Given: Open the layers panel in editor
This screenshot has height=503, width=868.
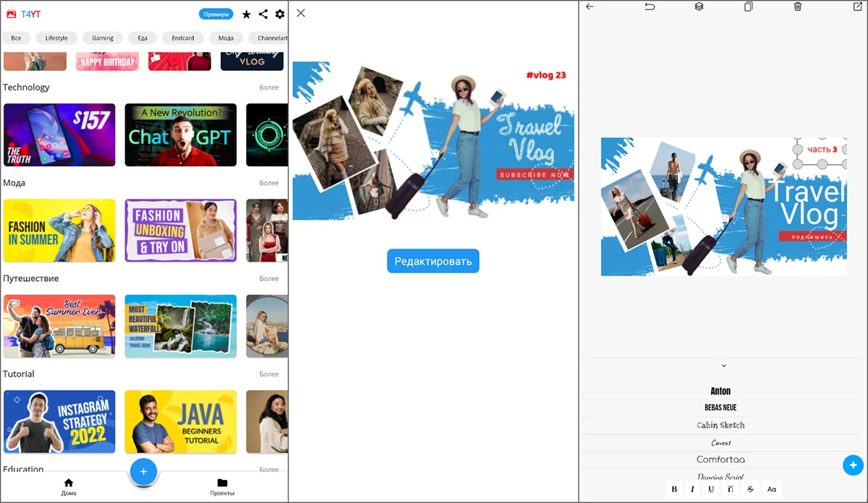Looking at the screenshot, I should coord(699,7).
